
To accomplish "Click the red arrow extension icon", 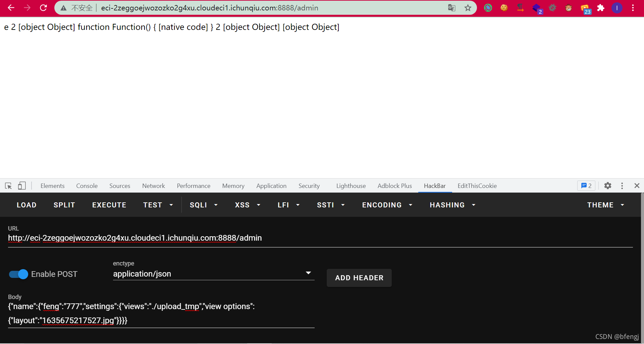I will (x=520, y=8).
